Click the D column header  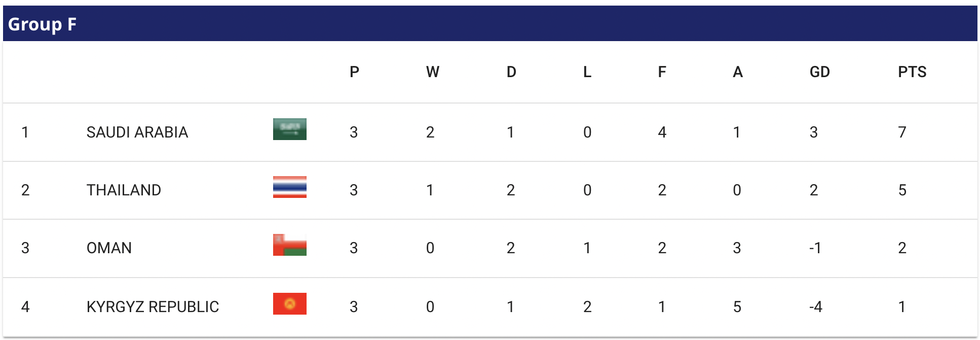[x=511, y=72]
